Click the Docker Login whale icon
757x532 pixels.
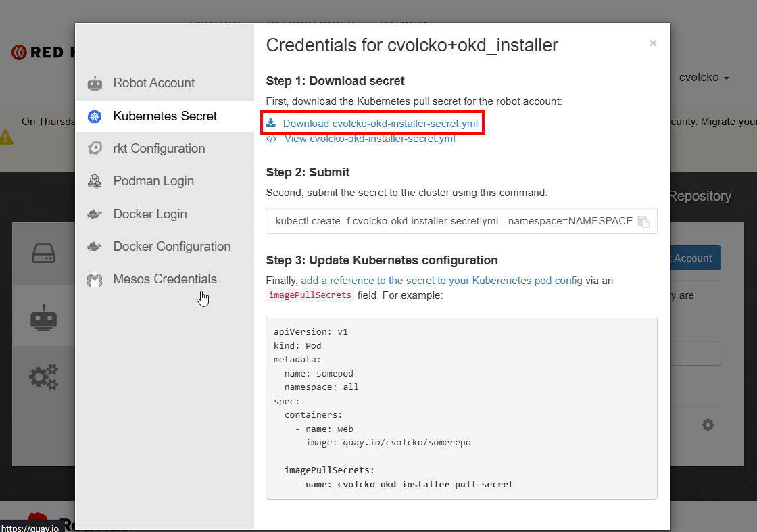point(95,214)
